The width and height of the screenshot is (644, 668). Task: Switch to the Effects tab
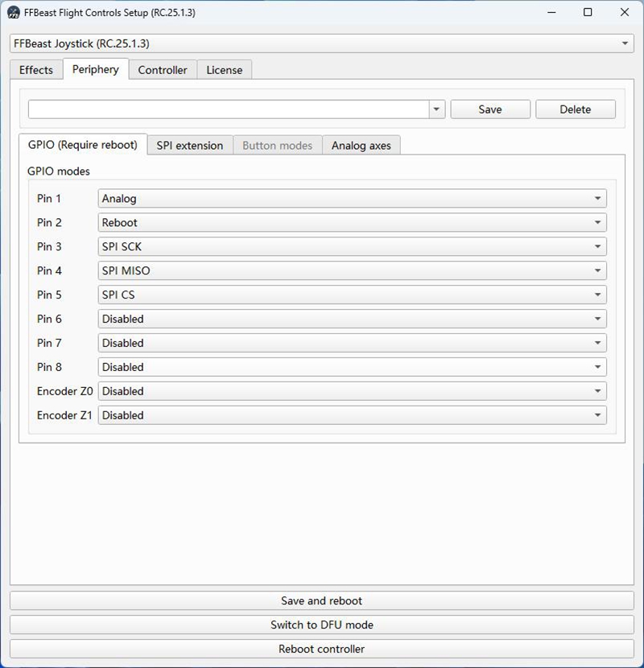pyautogui.click(x=36, y=70)
